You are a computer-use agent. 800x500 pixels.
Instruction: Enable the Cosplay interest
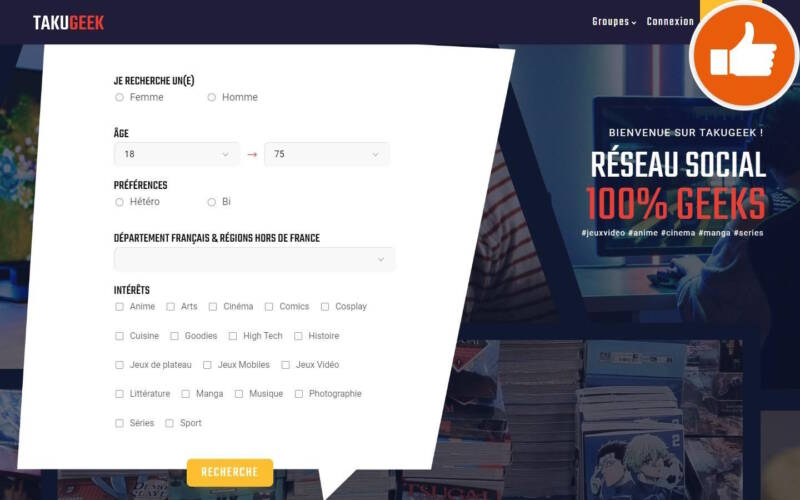[x=325, y=307]
